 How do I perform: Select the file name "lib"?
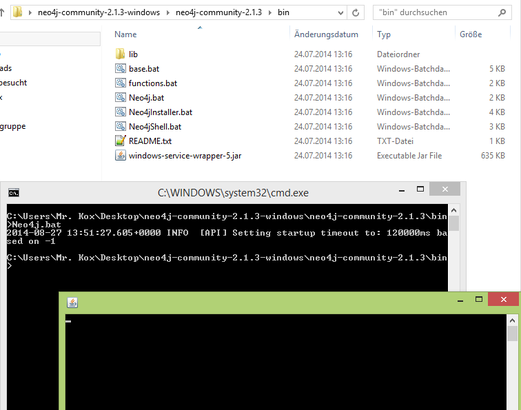[x=133, y=54]
